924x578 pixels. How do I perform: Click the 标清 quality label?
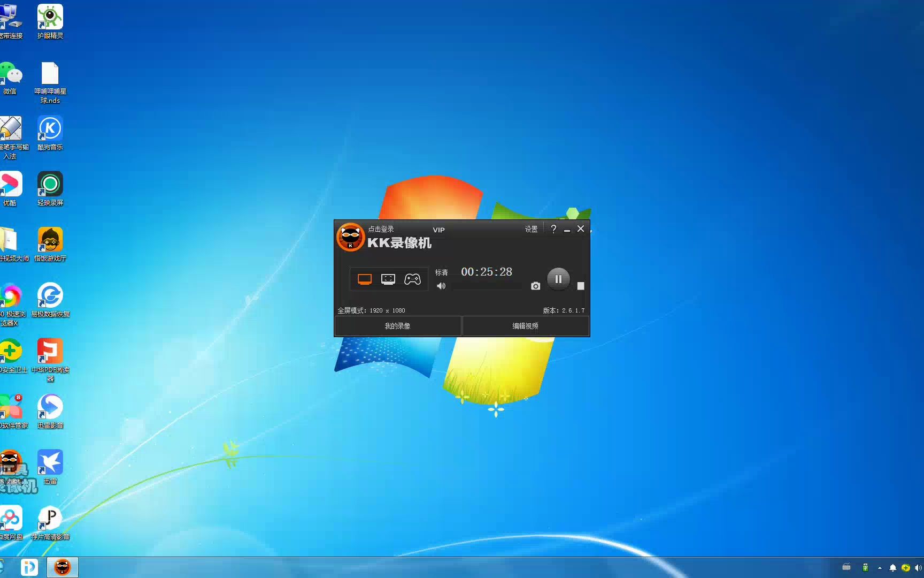[x=441, y=272]
